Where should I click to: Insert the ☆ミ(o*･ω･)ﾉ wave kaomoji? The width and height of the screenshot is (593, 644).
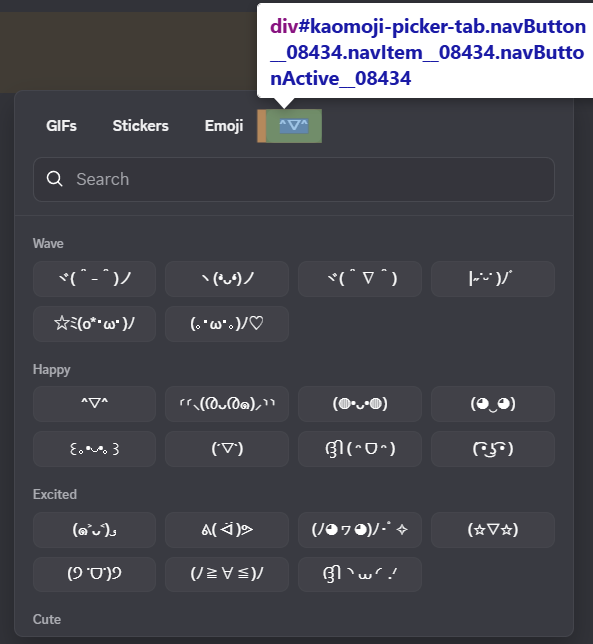click(94, 324)
